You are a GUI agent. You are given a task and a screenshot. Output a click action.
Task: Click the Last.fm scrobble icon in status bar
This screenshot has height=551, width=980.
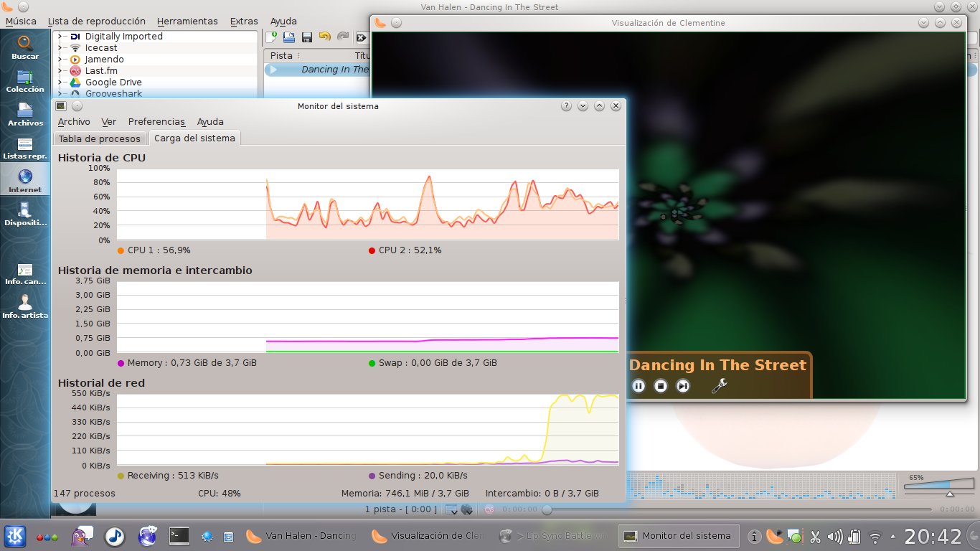click(489, 509)
